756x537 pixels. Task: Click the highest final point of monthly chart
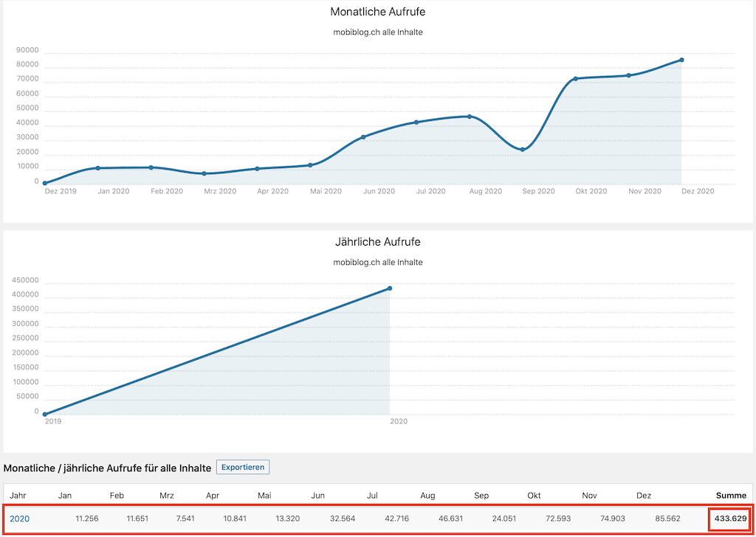[x=681, y=60]
